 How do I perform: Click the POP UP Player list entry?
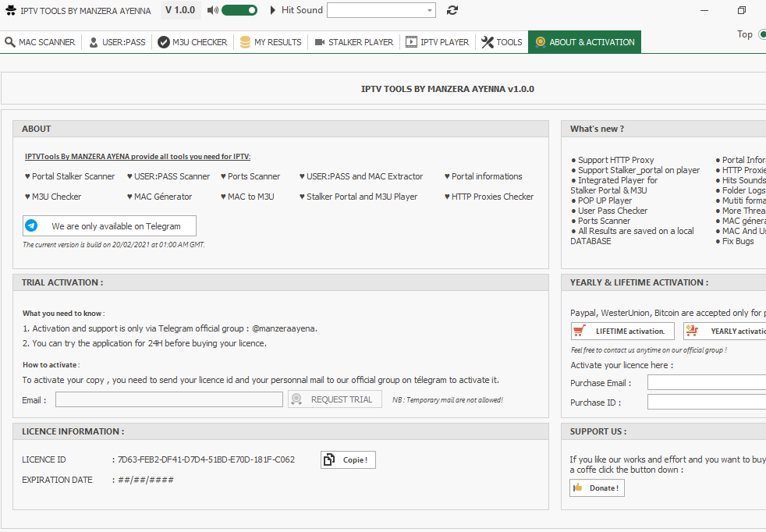point(601,200)
